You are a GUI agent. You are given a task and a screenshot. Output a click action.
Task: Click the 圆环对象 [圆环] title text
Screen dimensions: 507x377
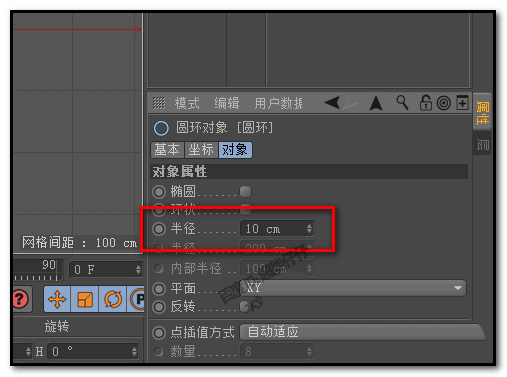(x=224, y=128)
